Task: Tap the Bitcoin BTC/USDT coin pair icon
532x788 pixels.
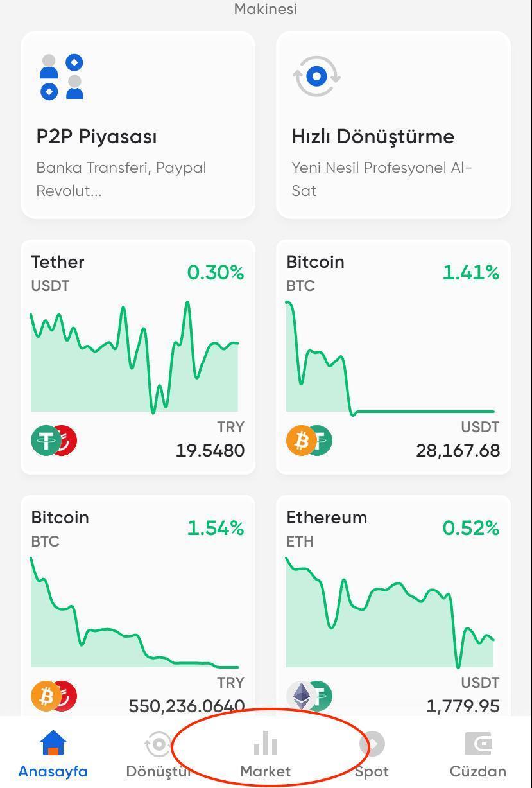Action: click(309, 441)
